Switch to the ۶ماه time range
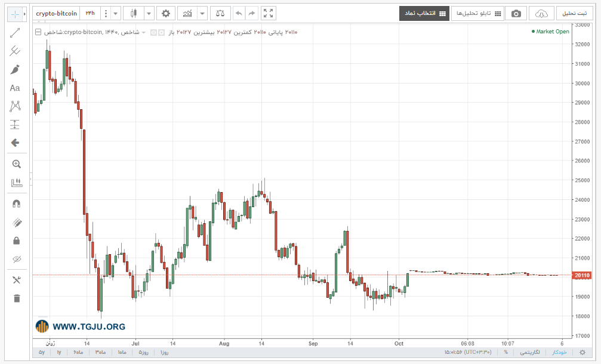 point(78,352)
